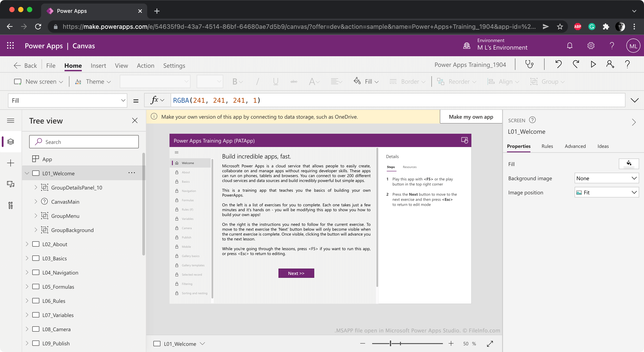Switch to the Action menu
644x352 pixels.
tap(145, 65)
